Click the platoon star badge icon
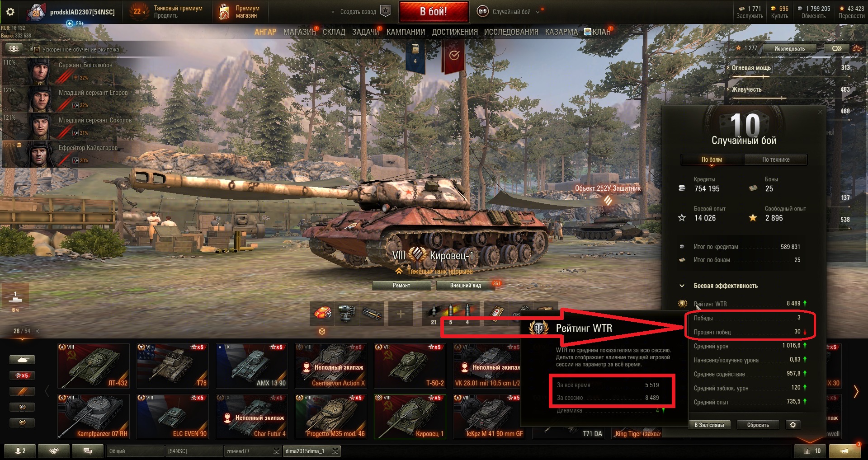Screen dimensions: 868x460 point(386,11)
